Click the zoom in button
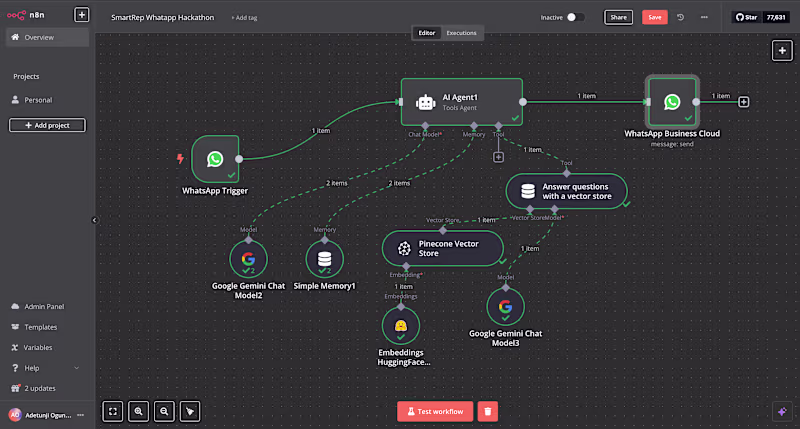The image size is (800, 429). tap(138, 411)
